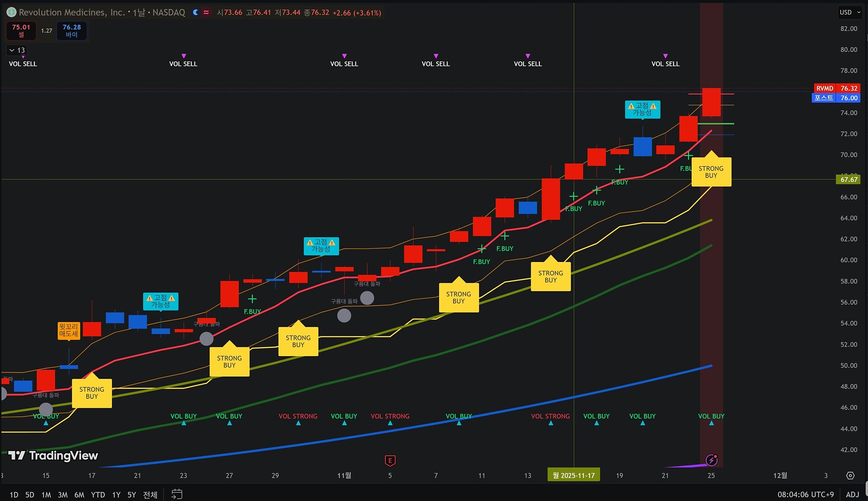Image resolution: width=868 pixels, height=501 pixels.
Task: Click the TradingView logo
Action: 53,455
